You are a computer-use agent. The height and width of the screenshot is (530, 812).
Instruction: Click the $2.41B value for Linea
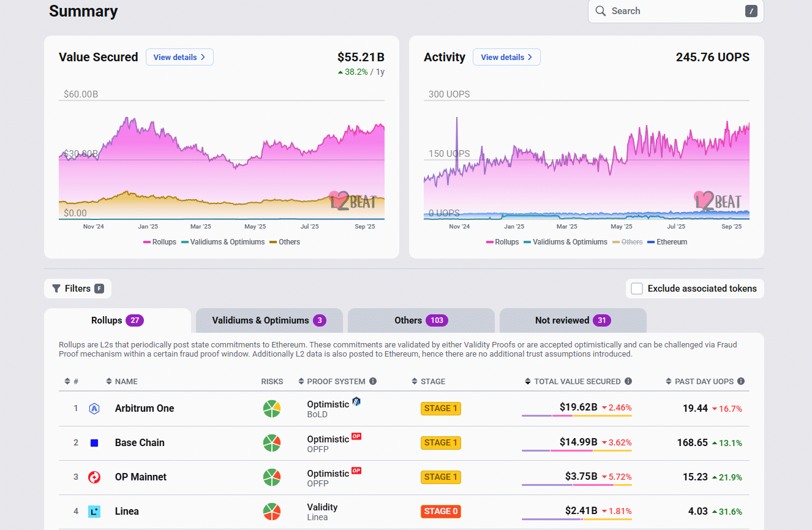581,510
